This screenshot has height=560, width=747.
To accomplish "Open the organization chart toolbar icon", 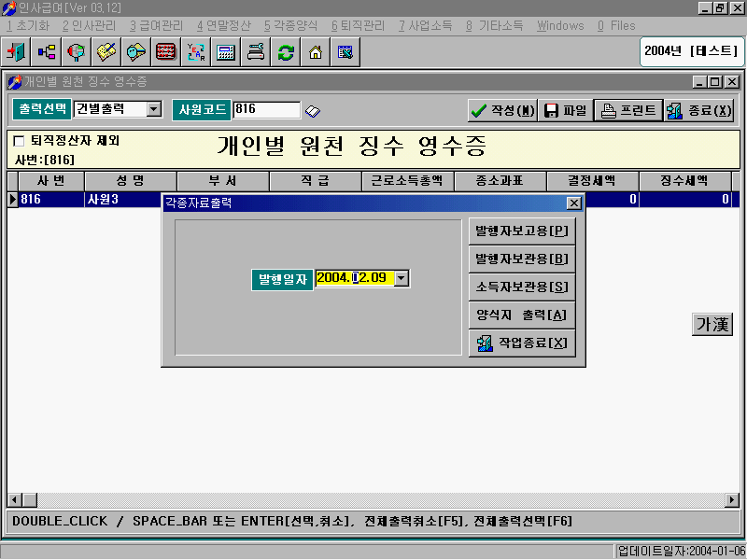I will click(x=47, y=52).
